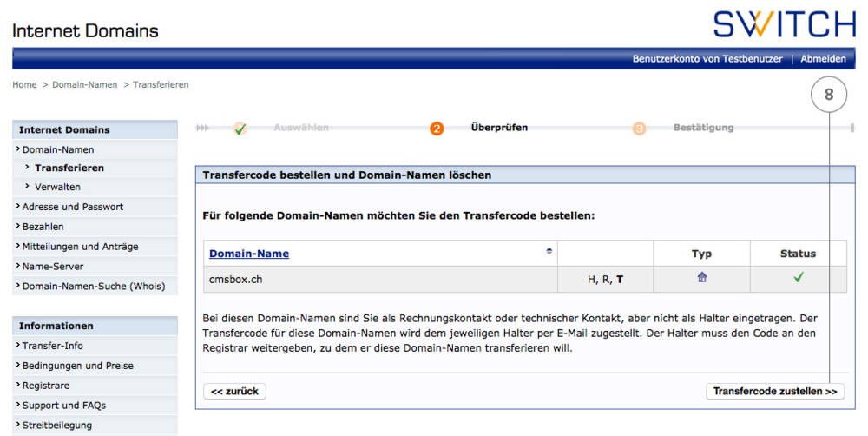Screen dimensions: 868x436
Task: Open Benutzerkonto von Testbenutzer
Action: pos(707,59)
